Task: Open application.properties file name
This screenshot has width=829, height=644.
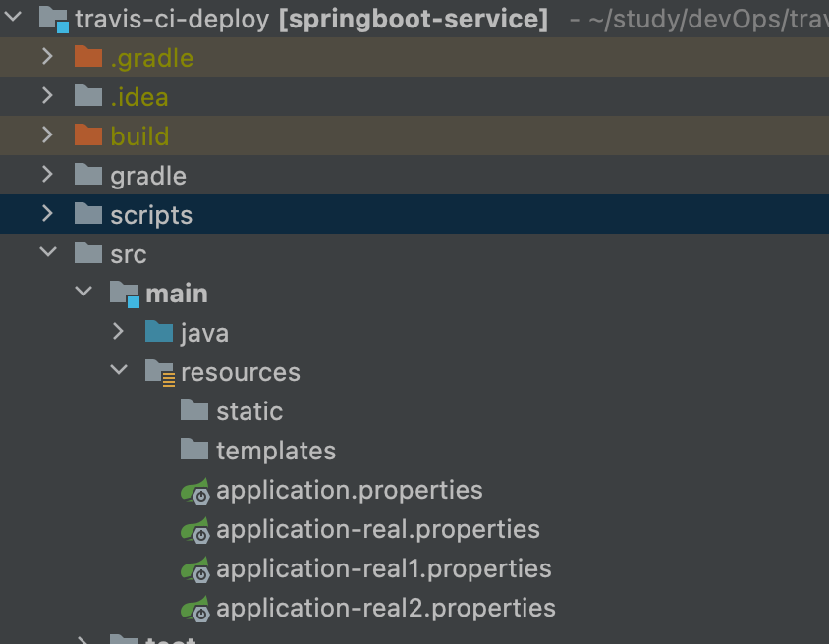Action: (x=350, y=491)
